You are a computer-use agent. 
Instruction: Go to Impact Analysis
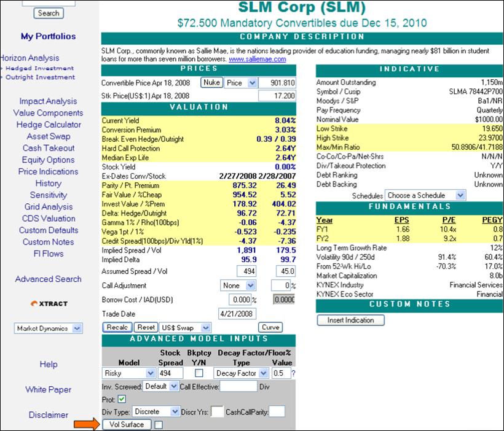(48, 101)
